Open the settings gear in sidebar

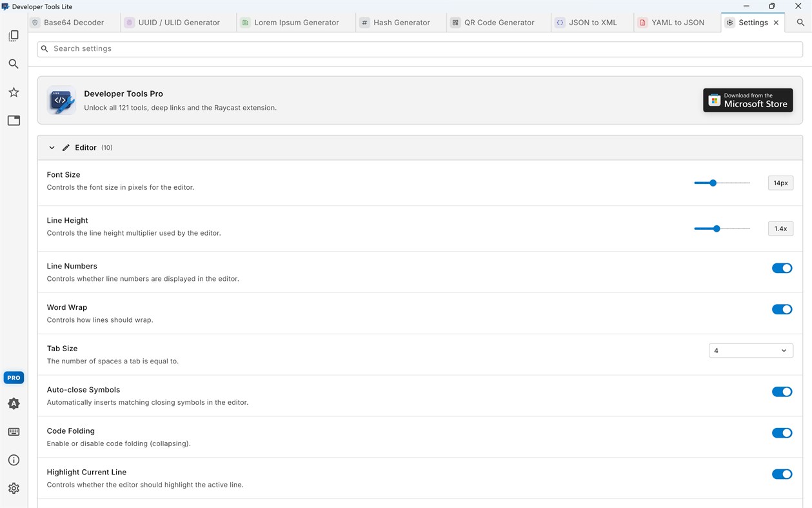(x=14, y=489)
